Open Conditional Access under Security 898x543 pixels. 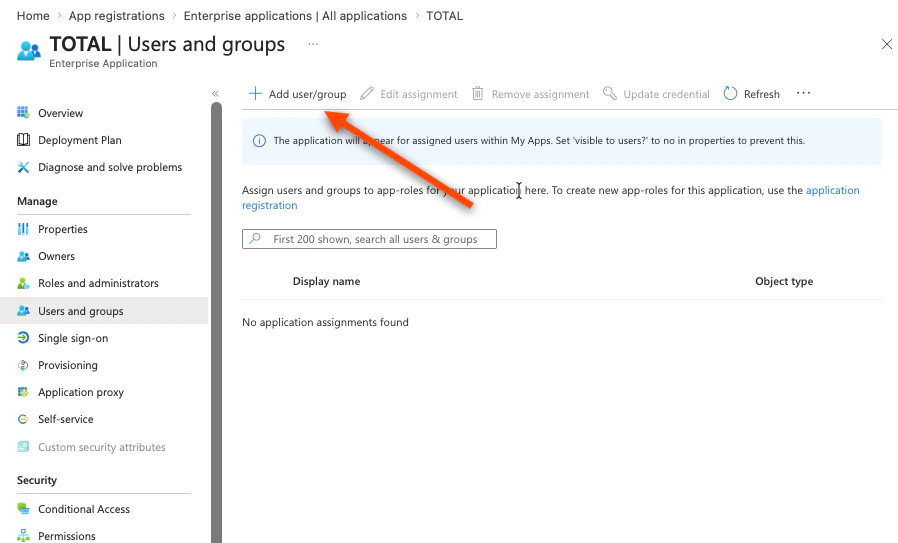[x=84, y=509]
